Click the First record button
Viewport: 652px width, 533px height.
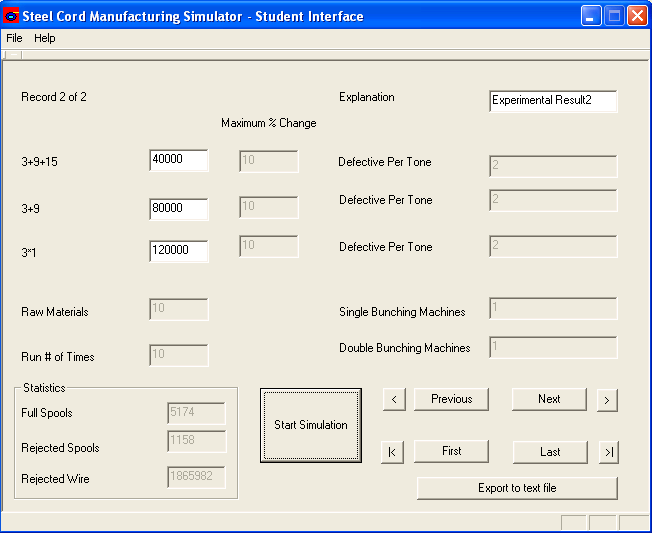[451, 452]
